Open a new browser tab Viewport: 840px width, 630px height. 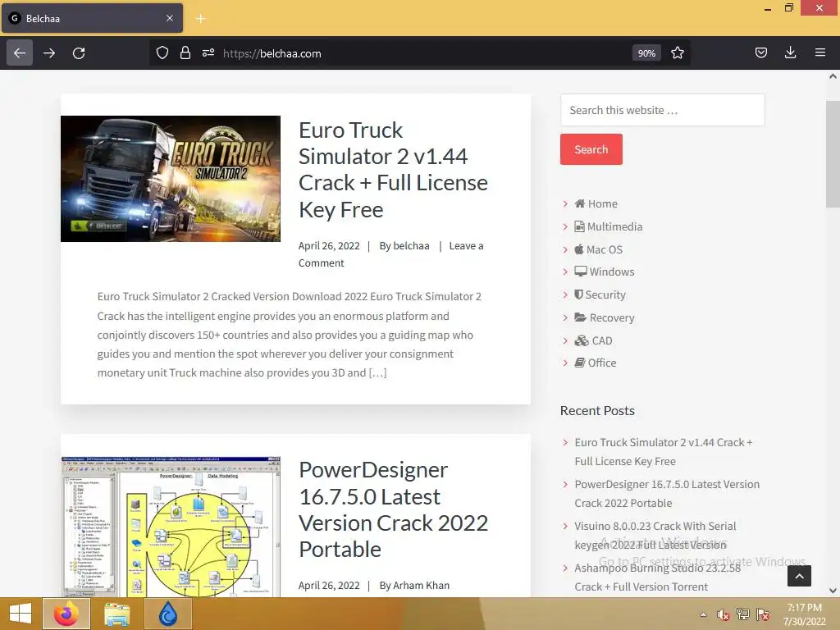tap(201, 18)
